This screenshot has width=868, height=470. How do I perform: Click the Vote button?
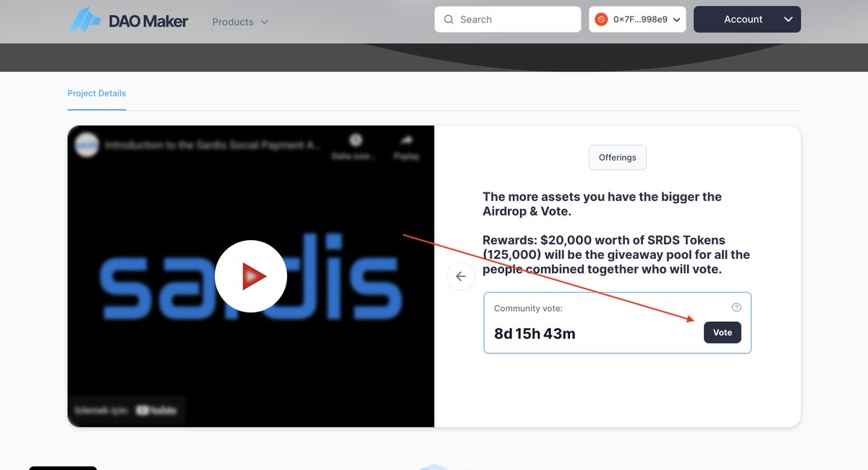point(723,333)
